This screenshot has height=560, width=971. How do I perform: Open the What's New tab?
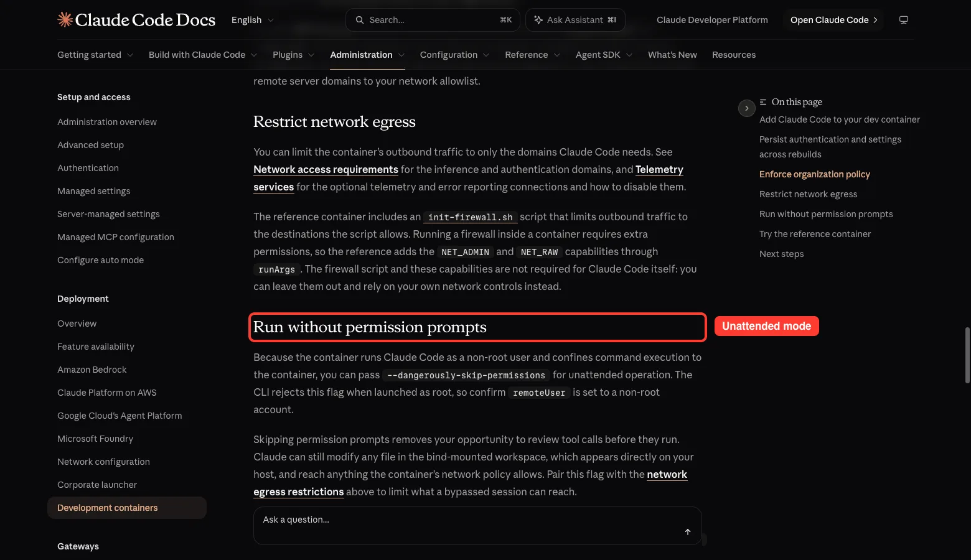[x=672, y=55]
